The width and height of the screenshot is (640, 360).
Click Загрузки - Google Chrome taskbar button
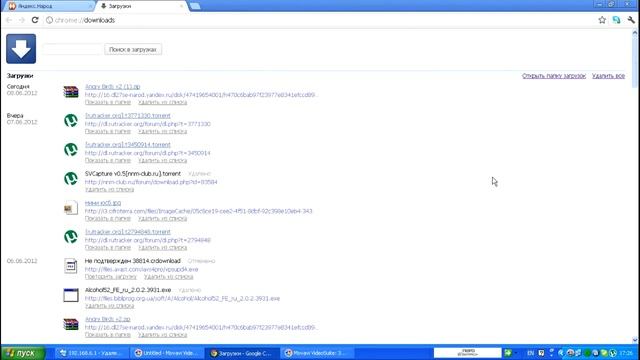(x=243, y=353)
